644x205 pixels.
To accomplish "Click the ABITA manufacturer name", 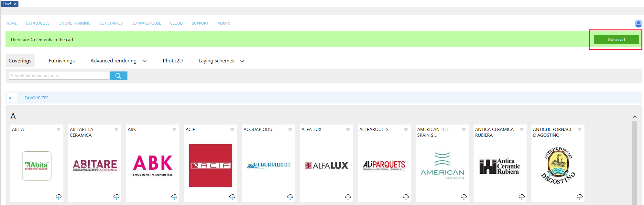I will click(x=18, y=129).
